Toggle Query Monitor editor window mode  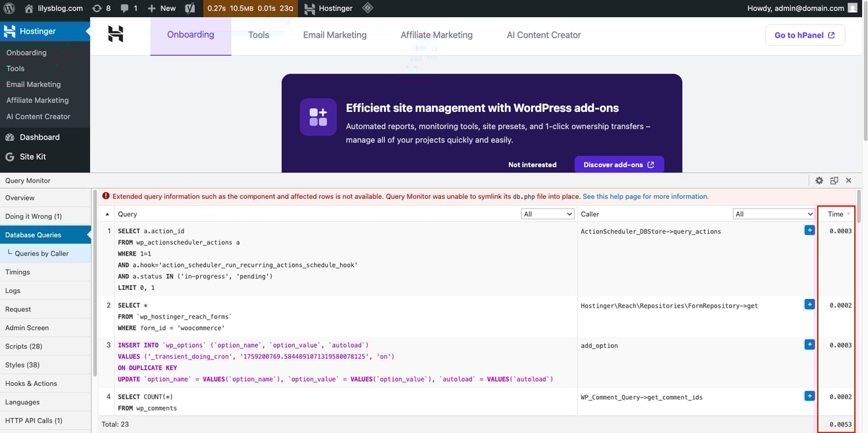[834, 180]
